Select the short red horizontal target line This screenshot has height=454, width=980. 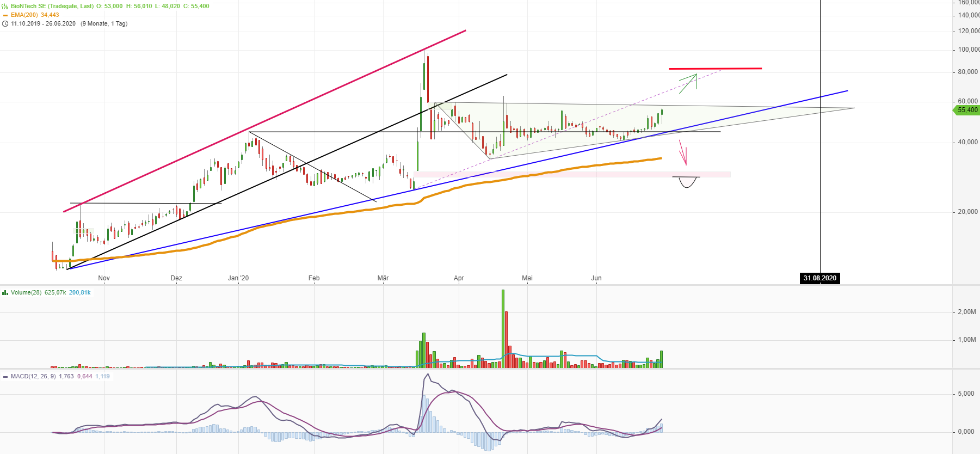(x=715, y=69)
